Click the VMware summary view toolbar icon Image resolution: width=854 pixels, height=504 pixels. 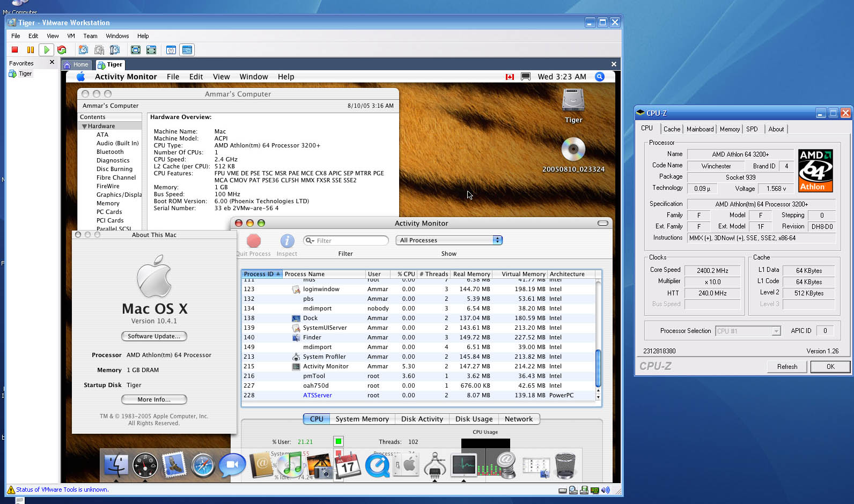pos(171,50)
